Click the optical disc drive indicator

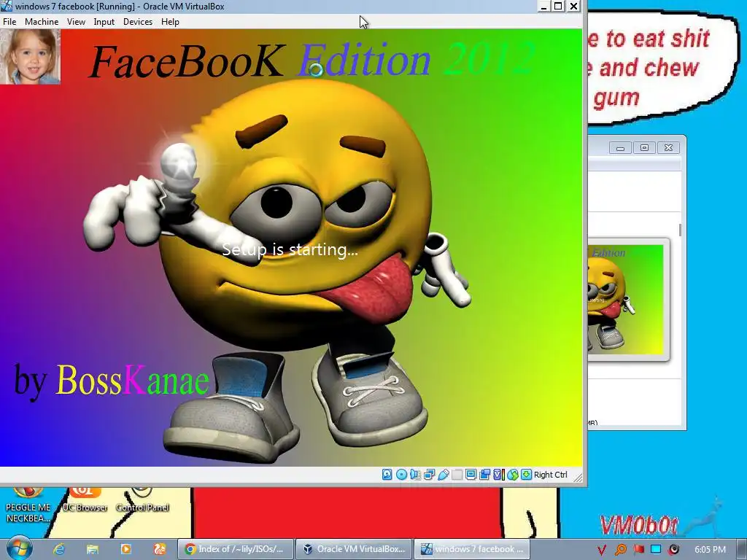401,474
